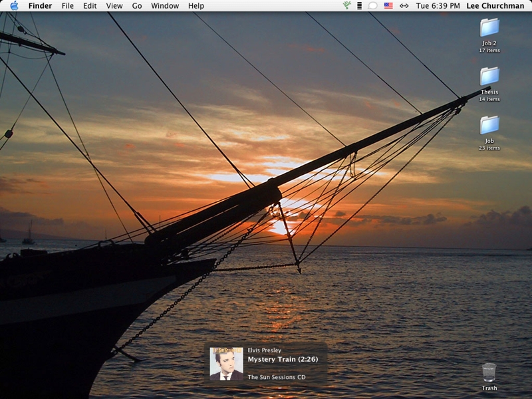Click the green figure menu bar icon

(346, 6)
